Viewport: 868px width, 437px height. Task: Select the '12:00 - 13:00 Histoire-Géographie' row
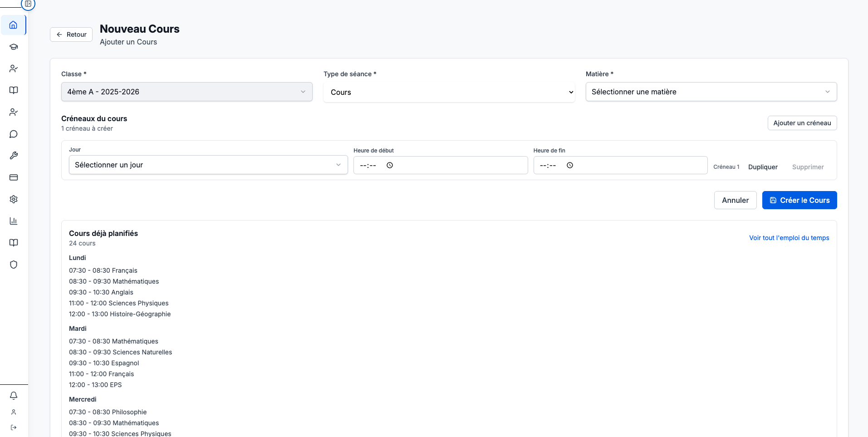[120, 314]
